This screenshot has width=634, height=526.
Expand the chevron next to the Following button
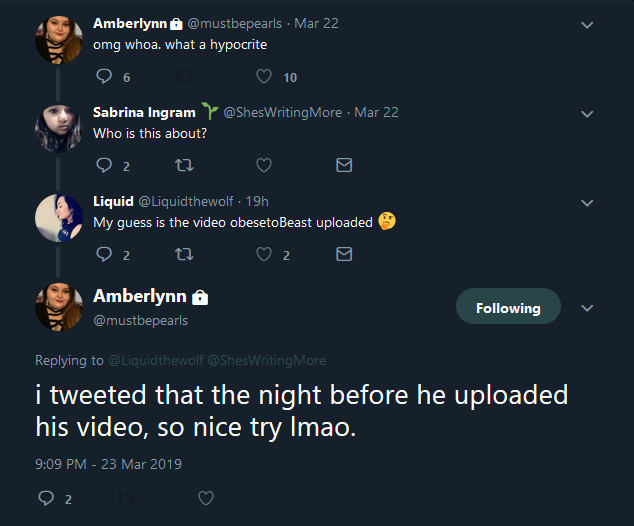coord(587,308)
